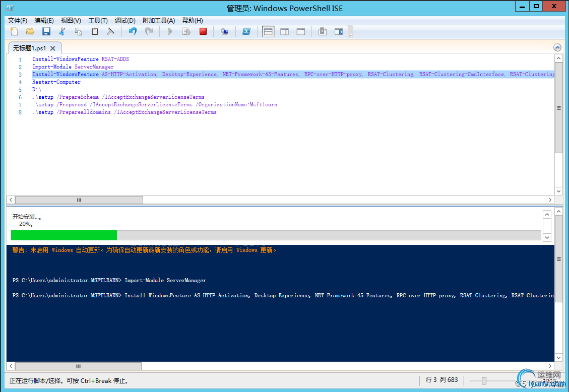The width and height of the screenshot is (569, 392).
Task: Click script pane scroll up arrow
Action: click(559, 58)
